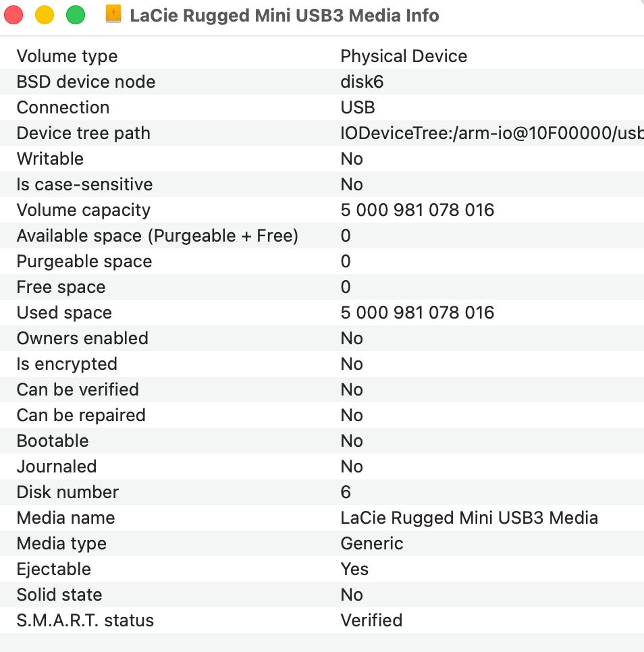Select the Is encrypted row
644x652 pixels.
(67, 364)
